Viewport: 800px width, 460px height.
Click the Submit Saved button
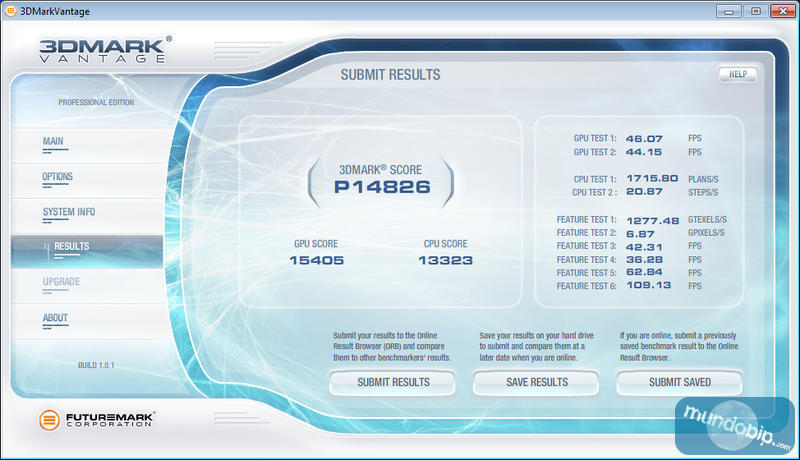click(680, 382)
